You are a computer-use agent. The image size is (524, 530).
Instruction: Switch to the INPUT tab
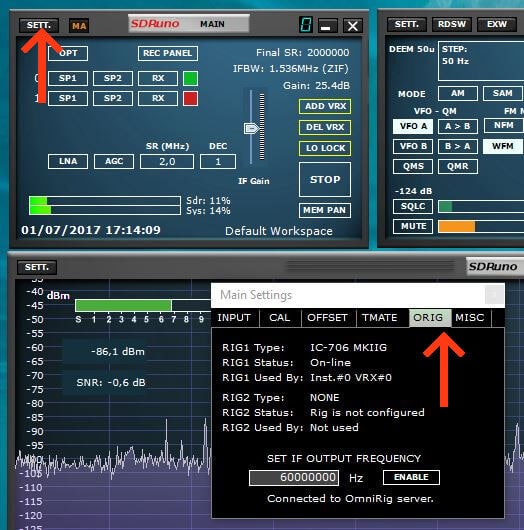pyautogui.click(x=235, y=318)
